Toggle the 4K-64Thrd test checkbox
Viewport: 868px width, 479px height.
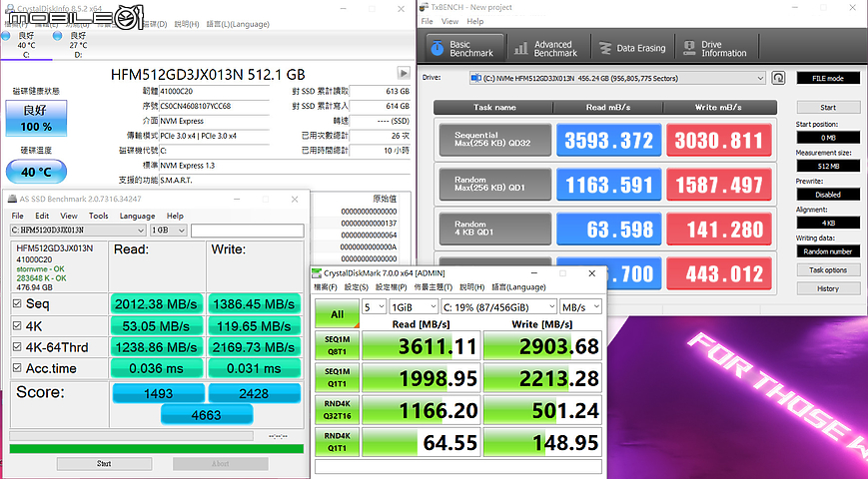[17, 347]
